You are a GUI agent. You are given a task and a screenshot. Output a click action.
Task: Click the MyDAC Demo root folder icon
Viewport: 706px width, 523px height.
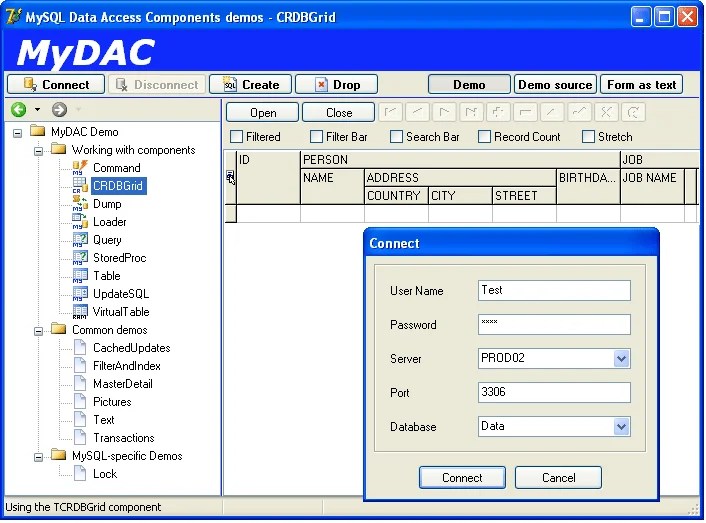pos(38,131)
